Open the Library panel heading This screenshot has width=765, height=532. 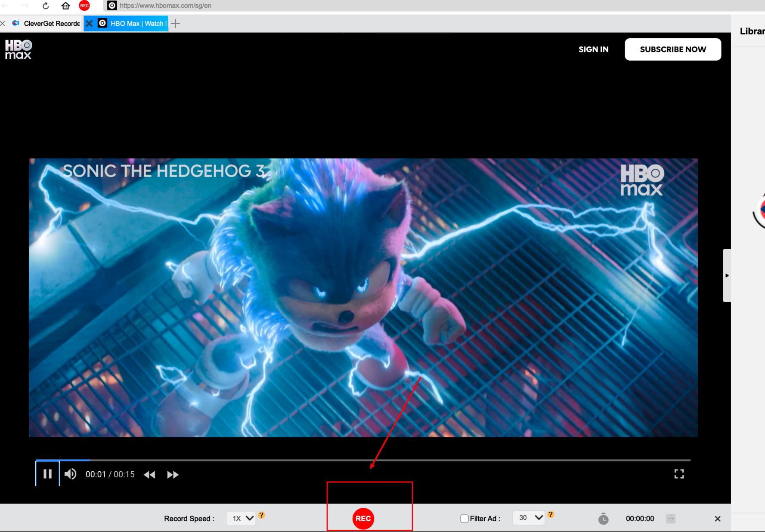tap(752, 31)
